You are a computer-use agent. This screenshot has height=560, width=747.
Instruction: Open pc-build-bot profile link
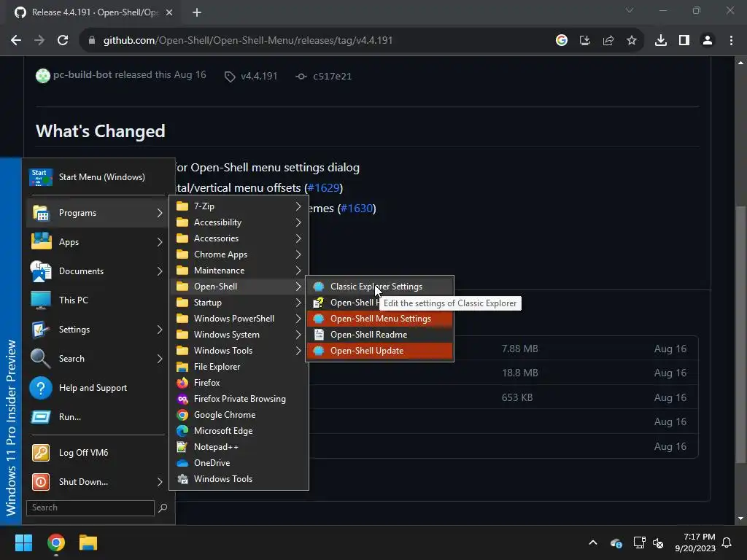point(82,75)
